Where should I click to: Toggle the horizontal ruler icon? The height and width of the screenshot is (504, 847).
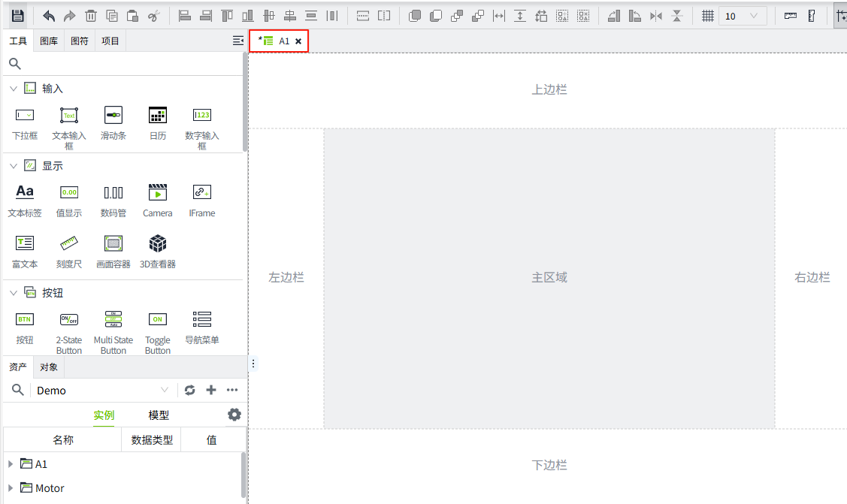[790, 16]
